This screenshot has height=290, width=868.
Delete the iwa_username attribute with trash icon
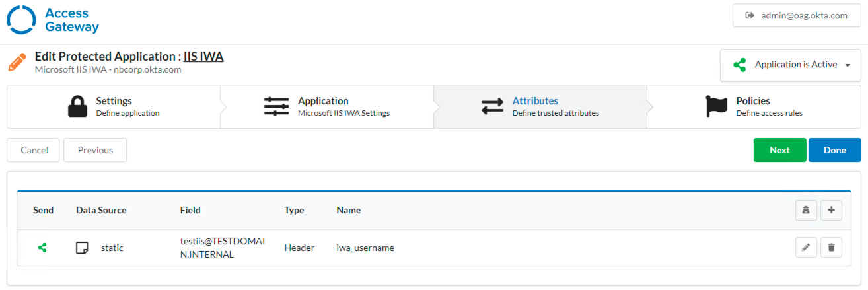point(831,248)
